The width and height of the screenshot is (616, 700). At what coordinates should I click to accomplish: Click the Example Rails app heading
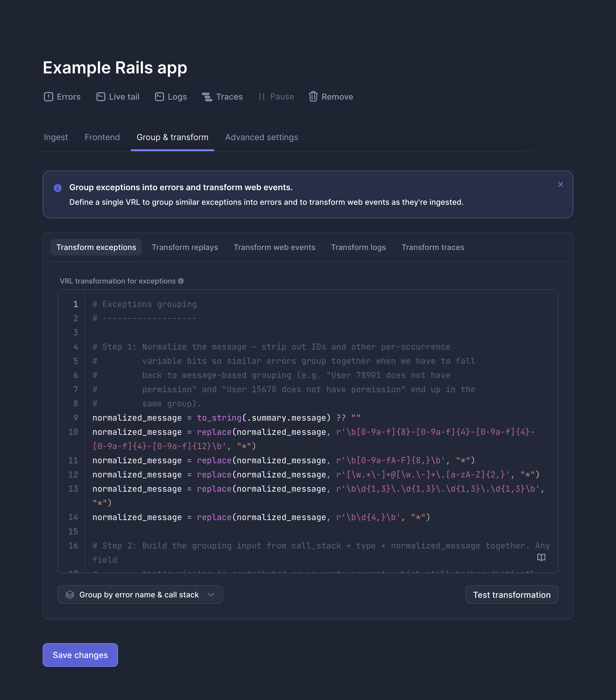coord(115,68)
